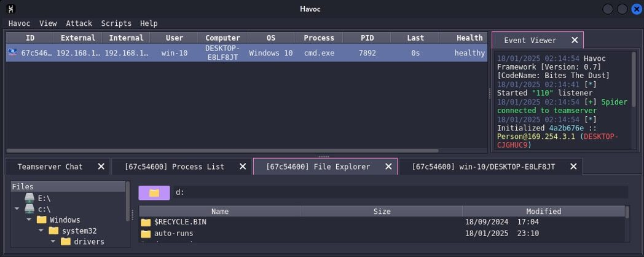Click folder icon next to $RECYCLE.BIN

point(146,223)
